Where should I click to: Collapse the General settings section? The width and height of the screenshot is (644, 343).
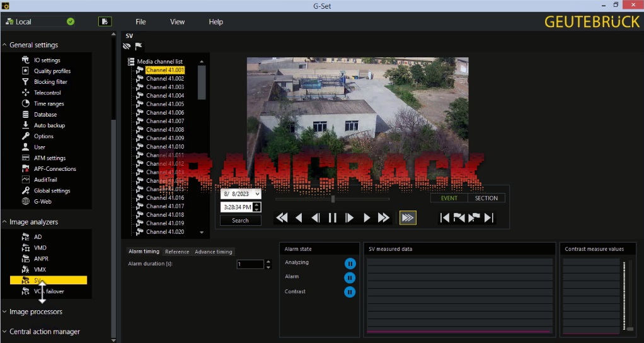tap(5, 45)
